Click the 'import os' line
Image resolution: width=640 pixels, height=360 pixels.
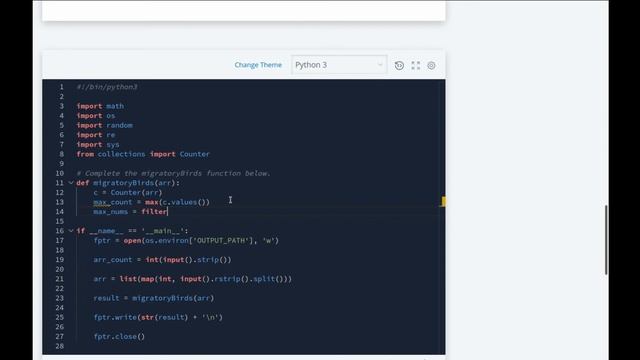[x=96, y=116]
